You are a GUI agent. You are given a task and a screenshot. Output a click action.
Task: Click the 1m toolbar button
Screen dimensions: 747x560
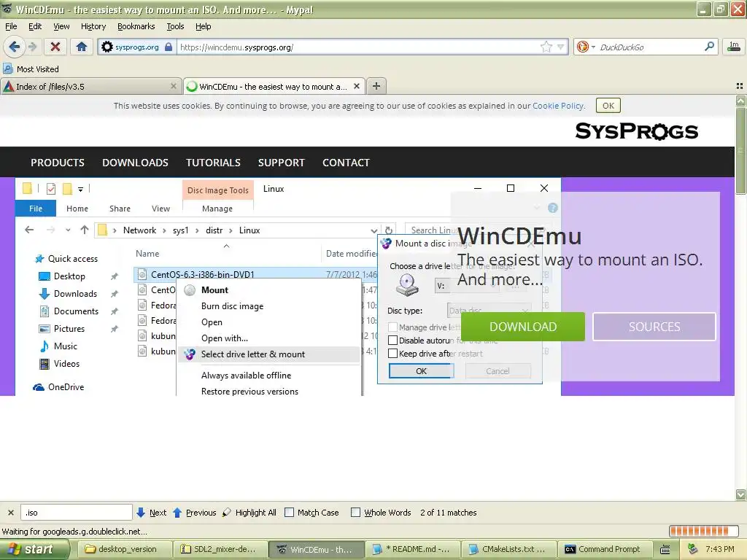734,47
